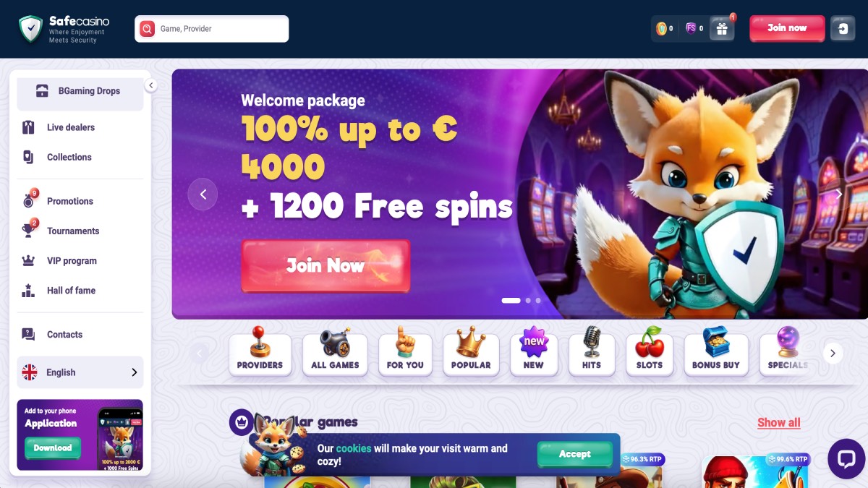Select the Hits microphone category
Image resolution: width=868 pixels, height=488 pixels.
(592, 352)
